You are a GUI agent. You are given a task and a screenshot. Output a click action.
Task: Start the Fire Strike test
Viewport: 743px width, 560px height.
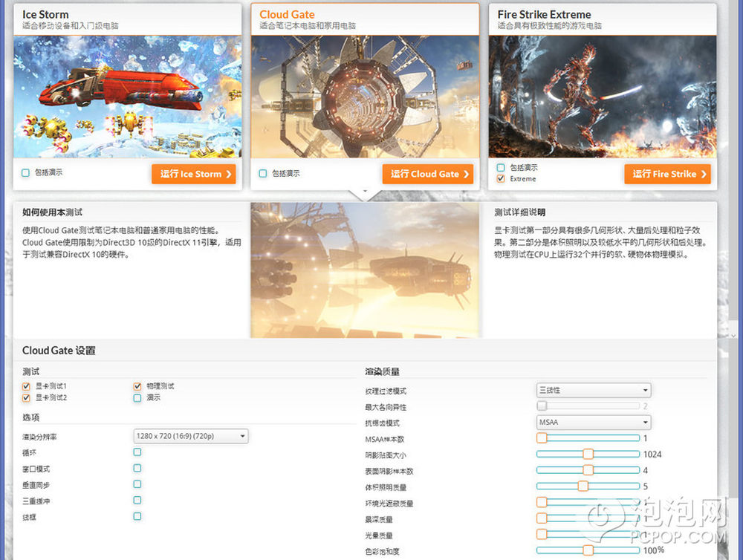[667, 174]
